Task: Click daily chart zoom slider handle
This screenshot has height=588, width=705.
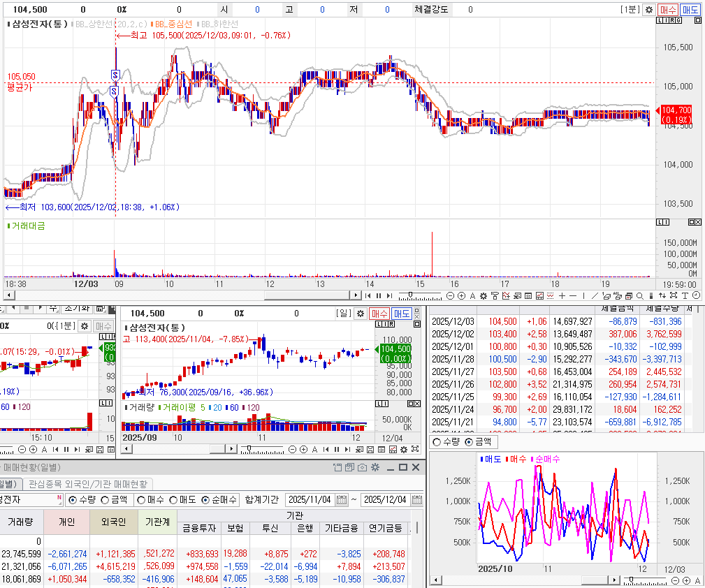Action: pos(249,448)
